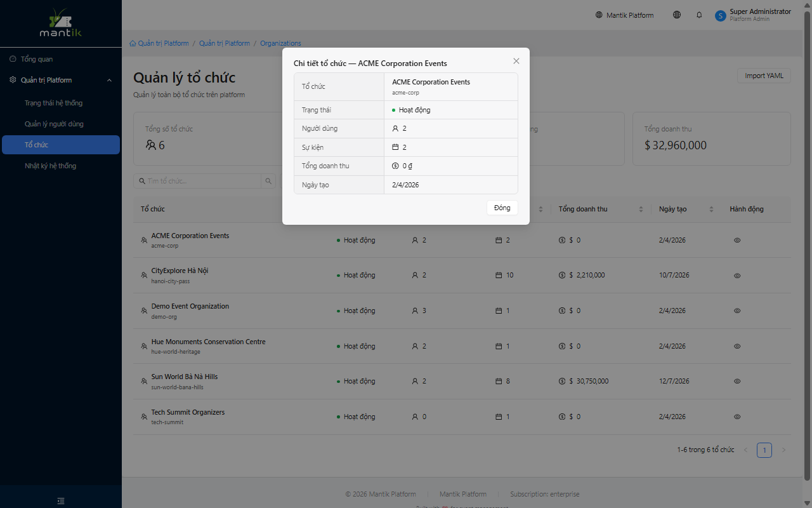Click Mantik Platform in the top header
Viewport: 812px width, 508px height.
[624, 15]
